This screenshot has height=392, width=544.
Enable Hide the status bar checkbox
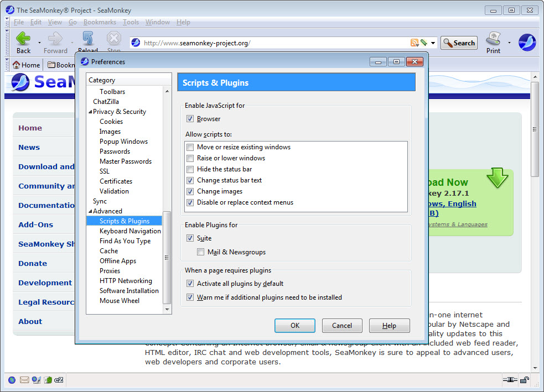pos(190,169)
